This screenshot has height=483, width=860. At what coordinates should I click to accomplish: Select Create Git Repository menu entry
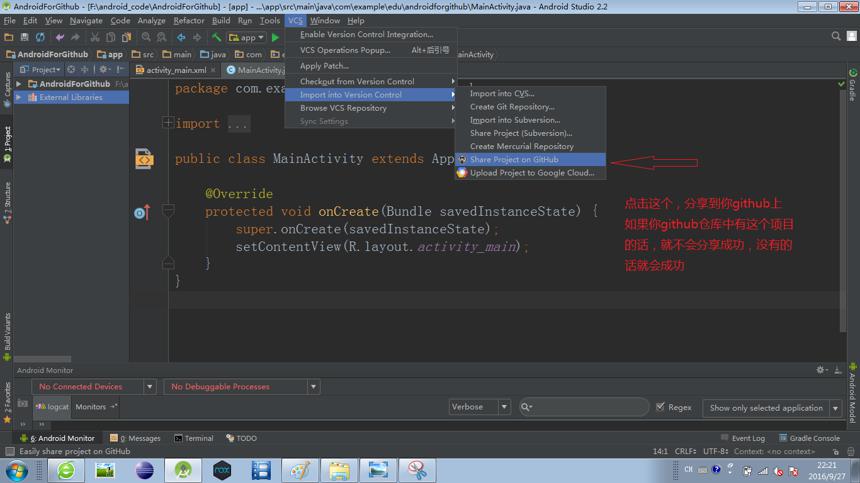tap(512, 107)
